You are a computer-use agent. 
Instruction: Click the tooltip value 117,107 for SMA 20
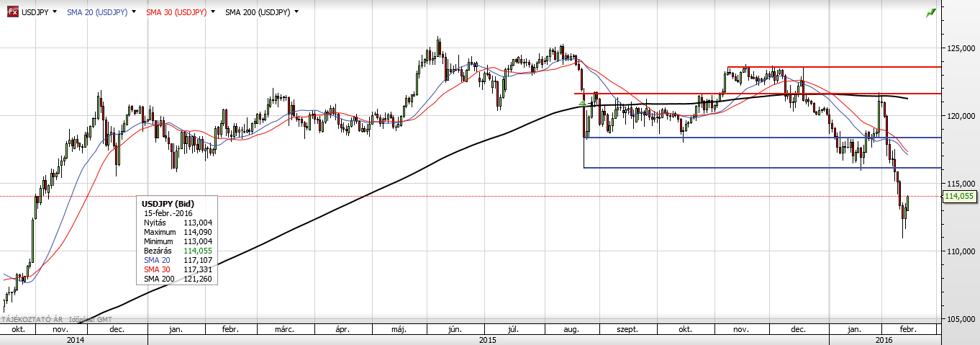pos(197,260)
